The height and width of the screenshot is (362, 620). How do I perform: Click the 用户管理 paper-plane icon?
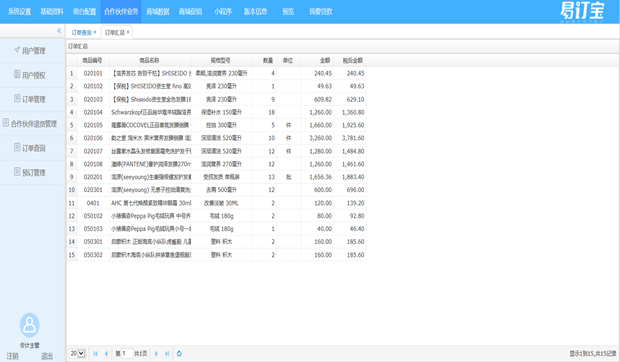coord(17,49)
